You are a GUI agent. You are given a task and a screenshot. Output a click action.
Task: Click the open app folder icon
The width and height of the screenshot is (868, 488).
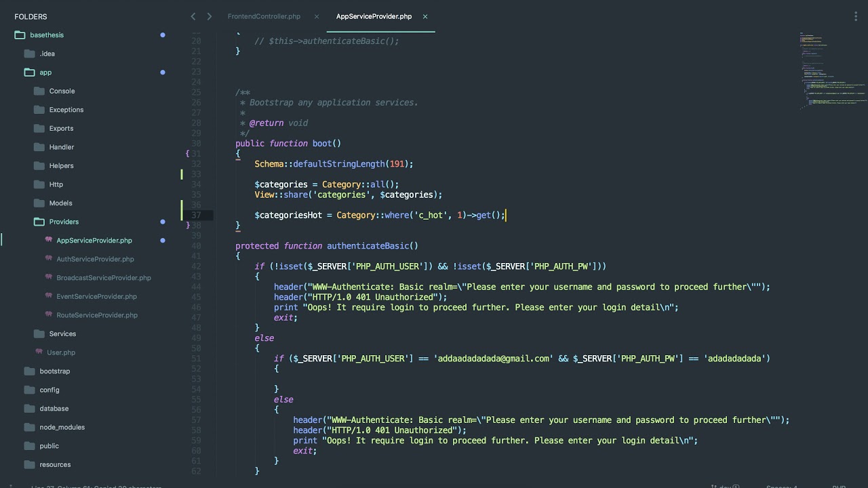[29, 72]
